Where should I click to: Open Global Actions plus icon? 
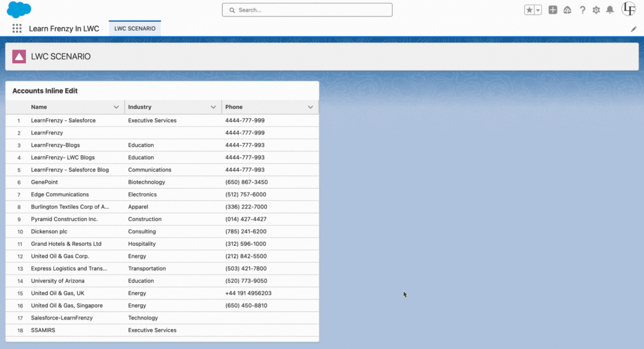click(553, 10)
